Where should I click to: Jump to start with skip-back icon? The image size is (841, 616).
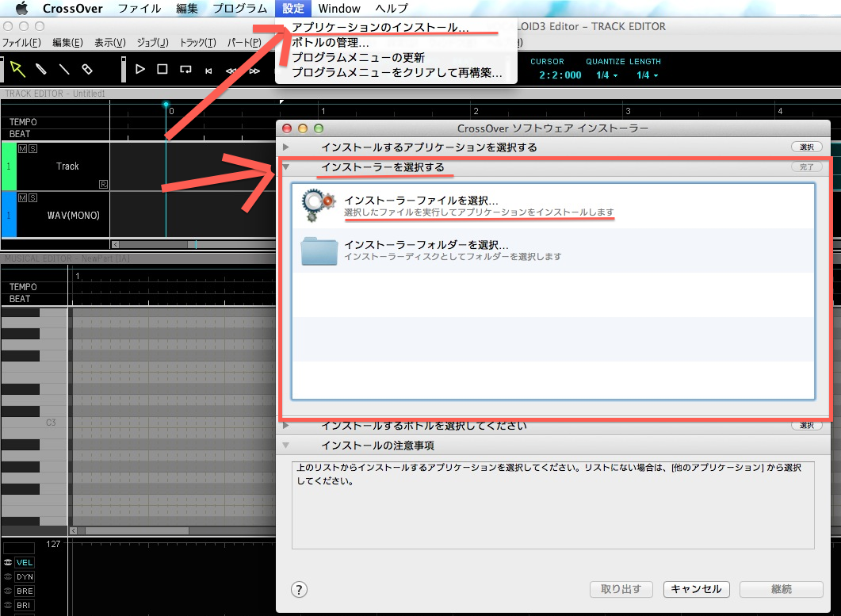coord(208,71)
